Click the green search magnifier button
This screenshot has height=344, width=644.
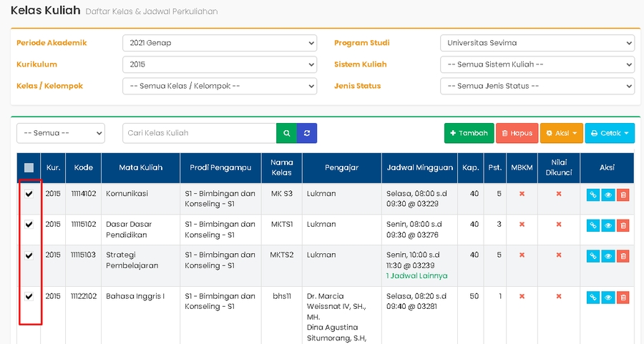pos(286,133)
